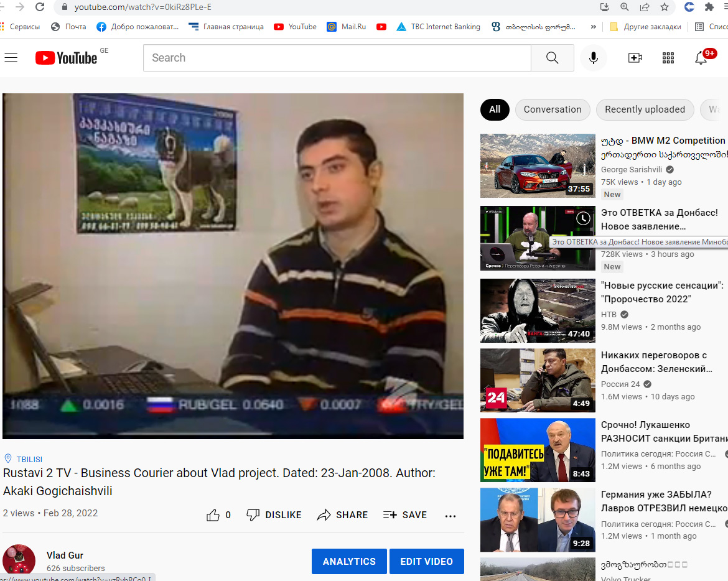Bookmark this page with the star icon

[x=665, y=7]
